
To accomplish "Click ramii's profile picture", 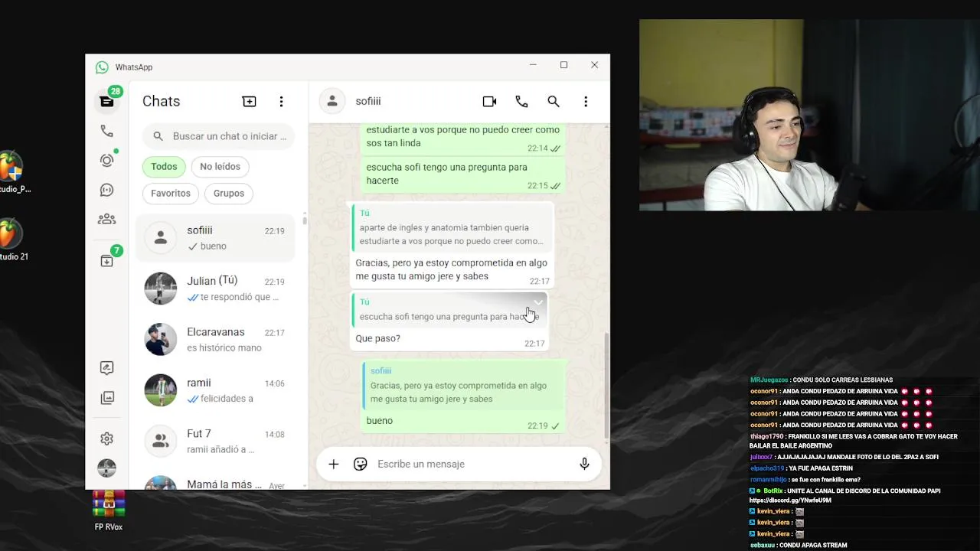I will [161, 390].
